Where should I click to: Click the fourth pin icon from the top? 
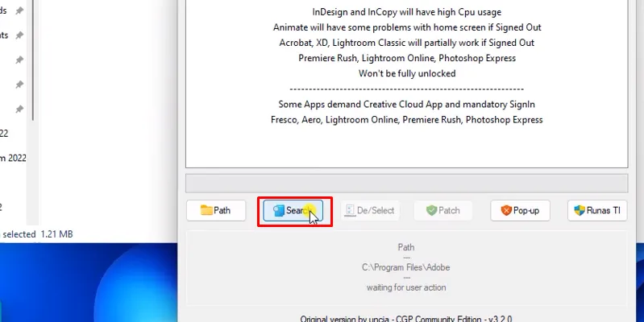pos(19,85)
